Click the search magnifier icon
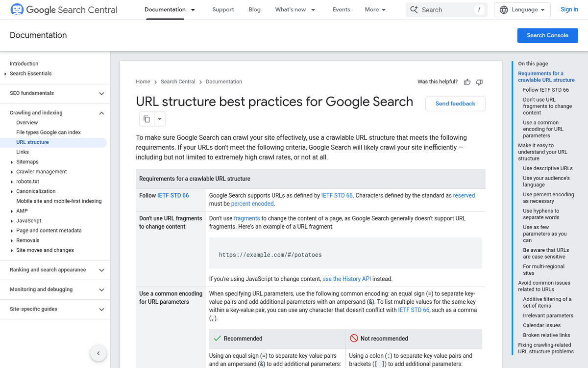 tap(414, 10)
